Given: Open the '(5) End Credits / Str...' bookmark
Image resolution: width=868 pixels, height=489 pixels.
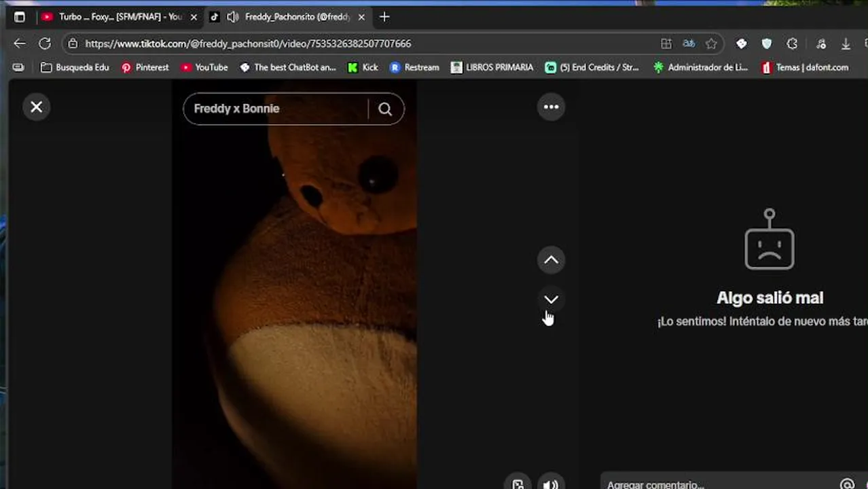Looking at the screenshot, I should tap(592, 67).
